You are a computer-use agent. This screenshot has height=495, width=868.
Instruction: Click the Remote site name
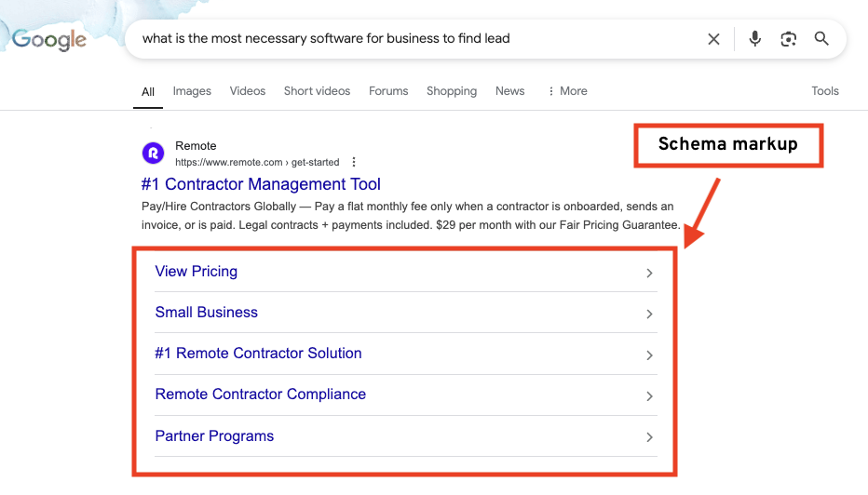tap(196, 146)
